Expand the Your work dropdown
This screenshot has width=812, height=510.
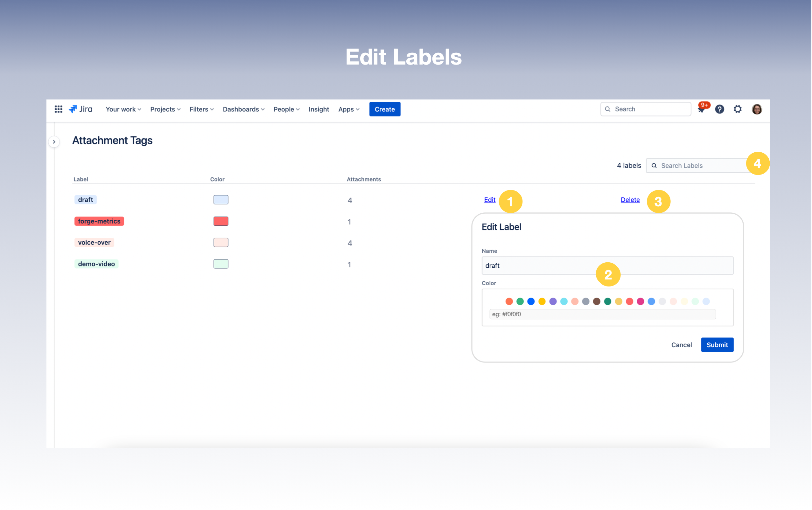coord(123,109)
